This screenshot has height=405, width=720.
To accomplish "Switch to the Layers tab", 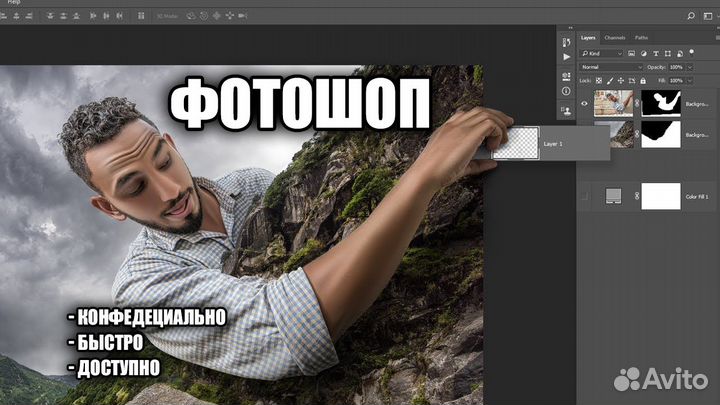I will pyautogui.click(x=588, y=38).
